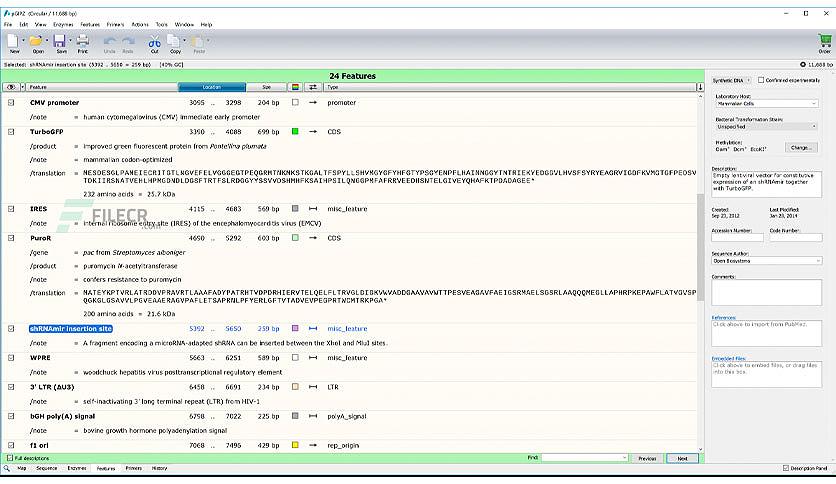Click the sort-direction arrow at far right of header
The image size is (836, 484).
(x=700, y=87)
